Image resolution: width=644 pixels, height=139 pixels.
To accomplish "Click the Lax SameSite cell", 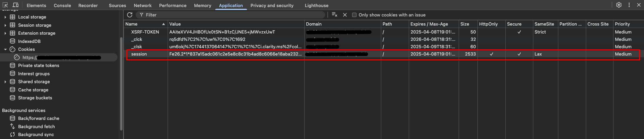I will coord(538,54).
